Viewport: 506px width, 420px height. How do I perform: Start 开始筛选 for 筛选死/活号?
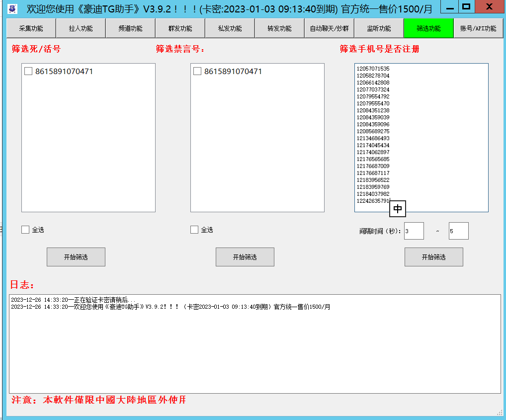[x=76, y=257]
